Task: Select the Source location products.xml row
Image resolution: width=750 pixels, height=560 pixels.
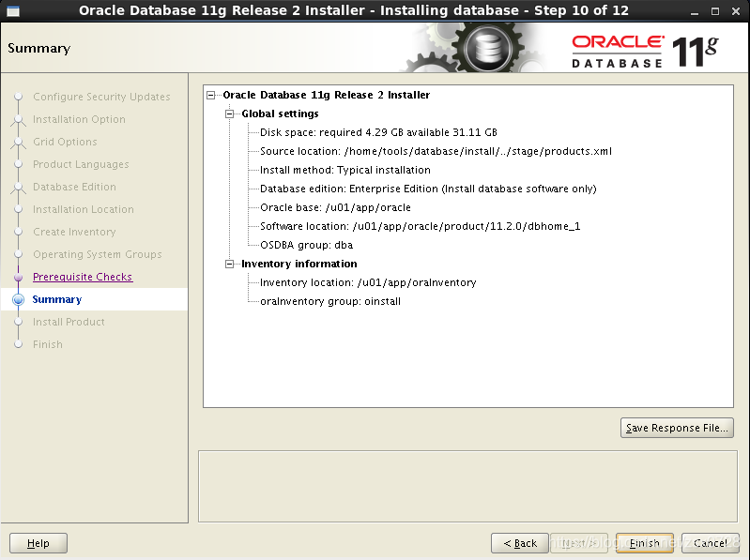Action: pyautogui.click(x=436, y=151)
